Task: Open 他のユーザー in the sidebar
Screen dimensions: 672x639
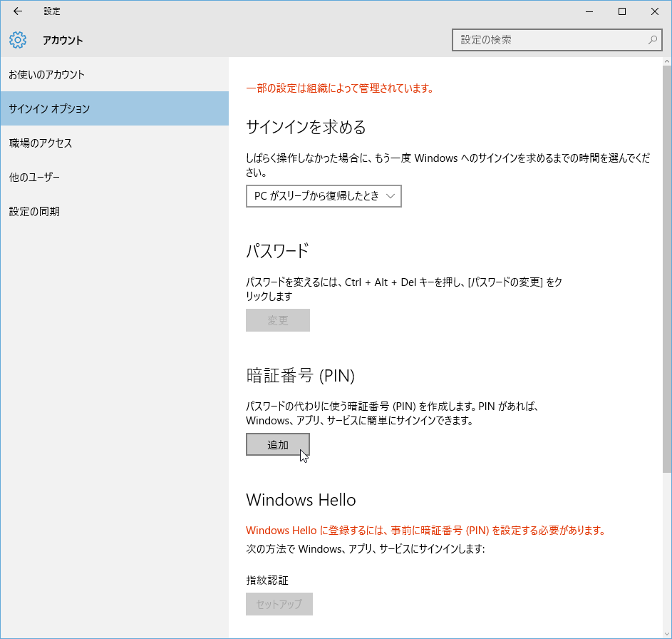Action: pos(115,177)
